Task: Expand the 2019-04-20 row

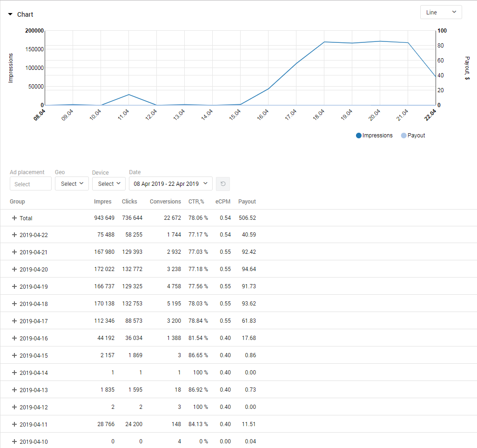Action: 14,269
